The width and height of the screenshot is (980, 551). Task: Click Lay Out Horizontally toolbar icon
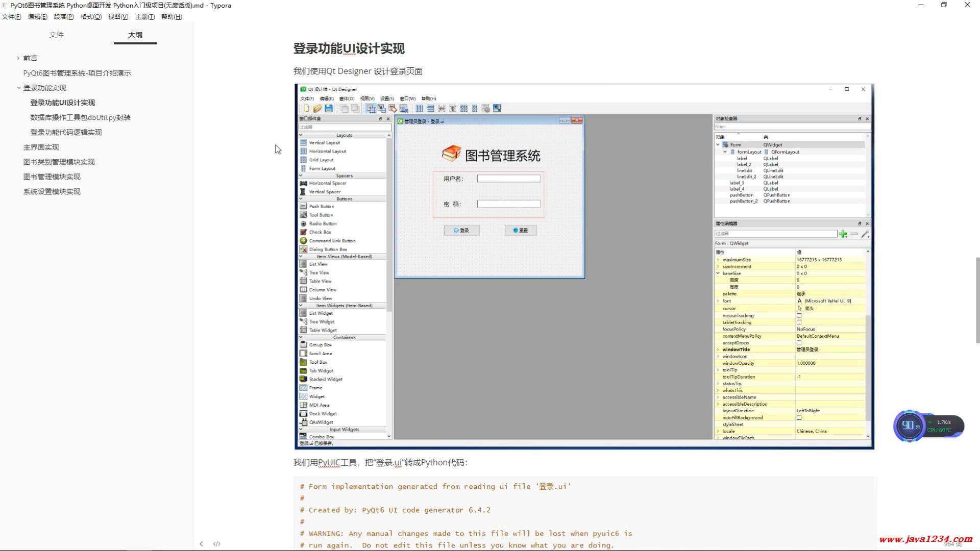click(x=419, y=108)
